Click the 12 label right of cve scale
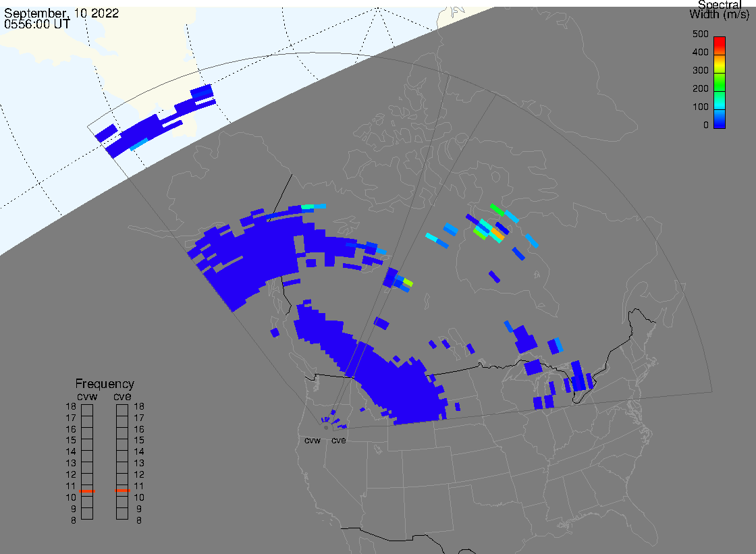Viewport: 756px width, 554px height. (x=139, y=475)
